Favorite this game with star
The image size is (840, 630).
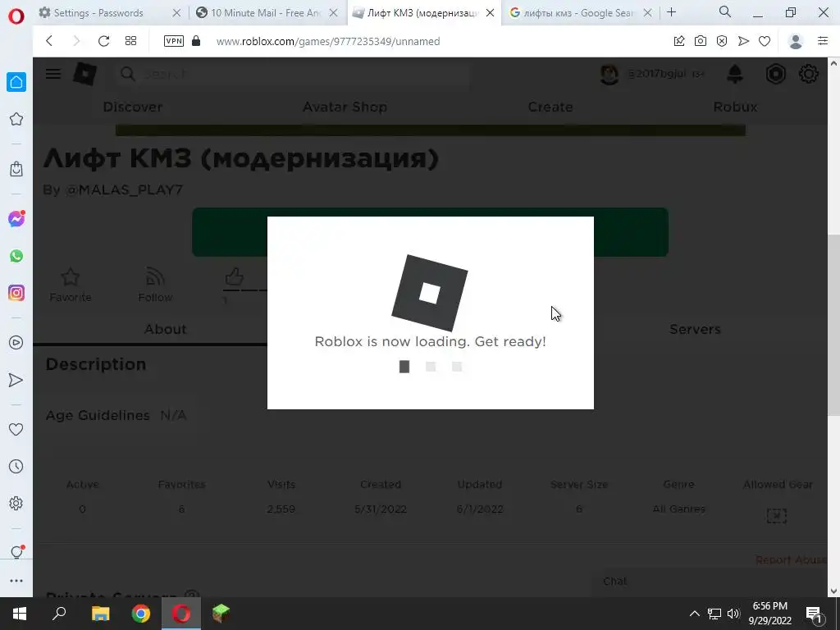(71, 285)
